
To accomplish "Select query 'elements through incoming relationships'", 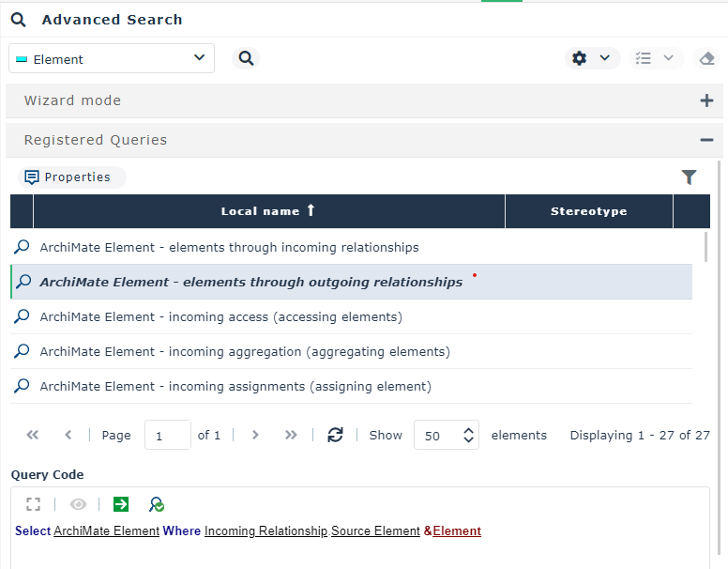I will [x=229, y=247].
